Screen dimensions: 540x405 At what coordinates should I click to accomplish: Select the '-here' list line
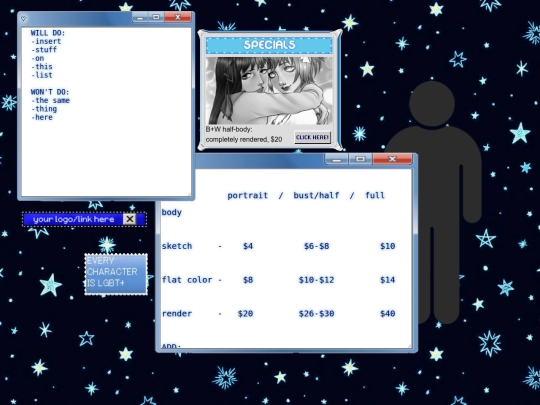click(x=42, y=117)
